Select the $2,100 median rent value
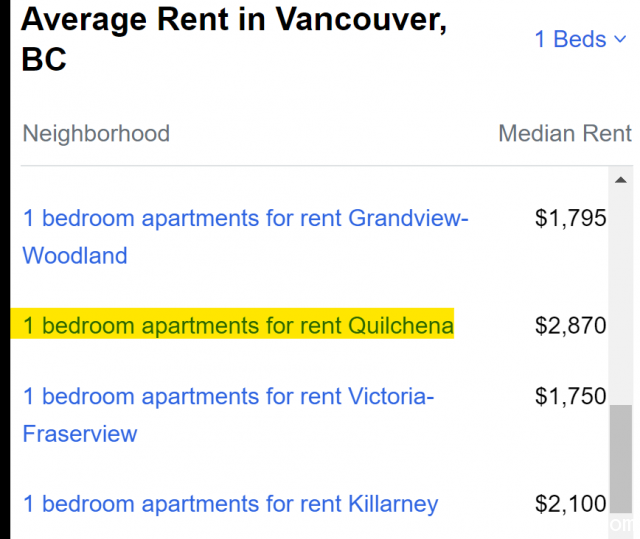Image resolution: width=640 pixels, height=539 pixels. (x=571, y=504)
